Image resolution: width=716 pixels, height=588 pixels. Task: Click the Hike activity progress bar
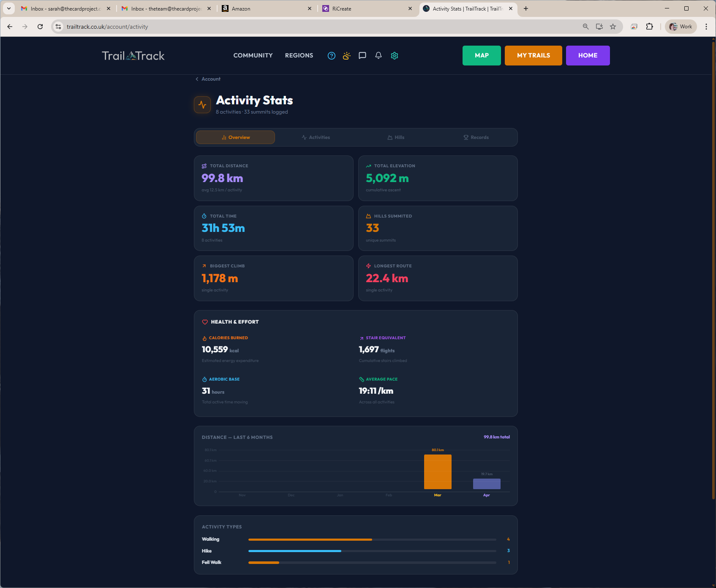pyautogui.click(x=372, y=551)
